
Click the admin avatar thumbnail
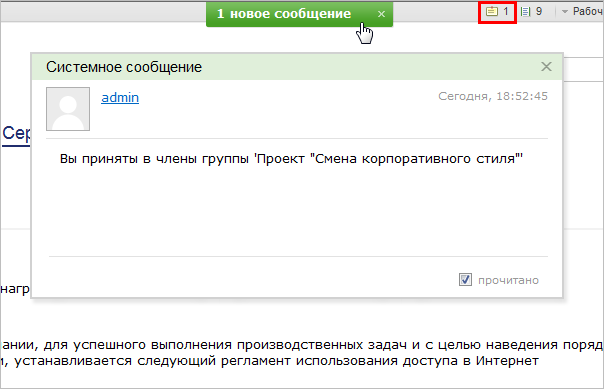coord(68,109)
